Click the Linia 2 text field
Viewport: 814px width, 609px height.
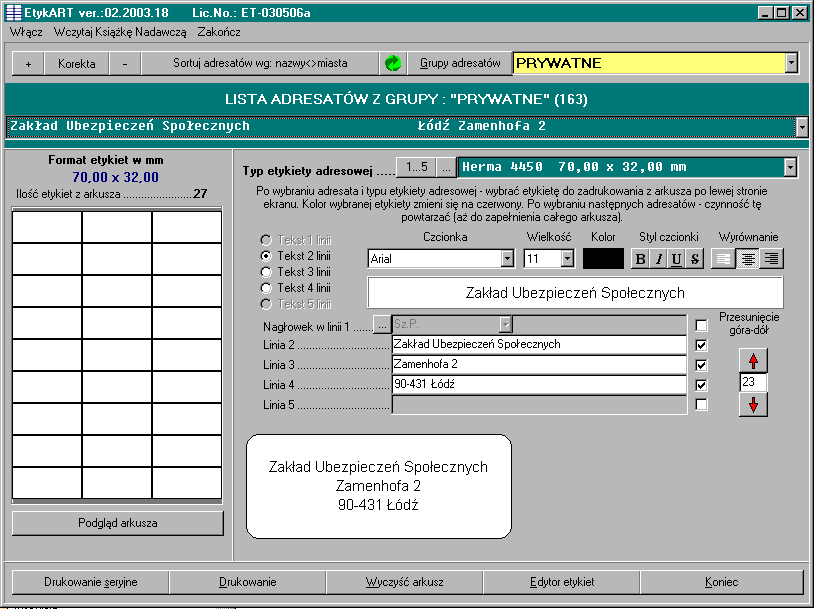(x=539, y=345)
